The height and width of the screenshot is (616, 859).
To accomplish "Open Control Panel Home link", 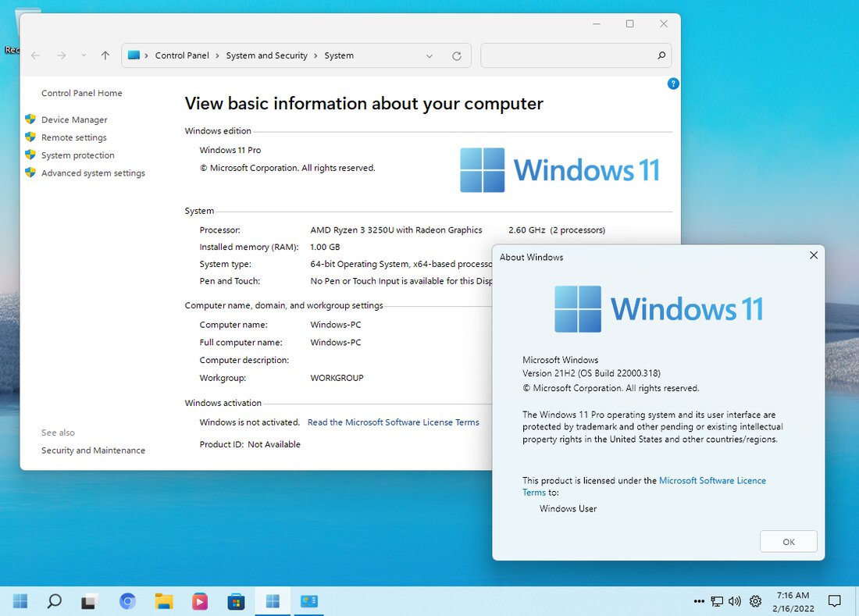I will (x=82, y=93).
